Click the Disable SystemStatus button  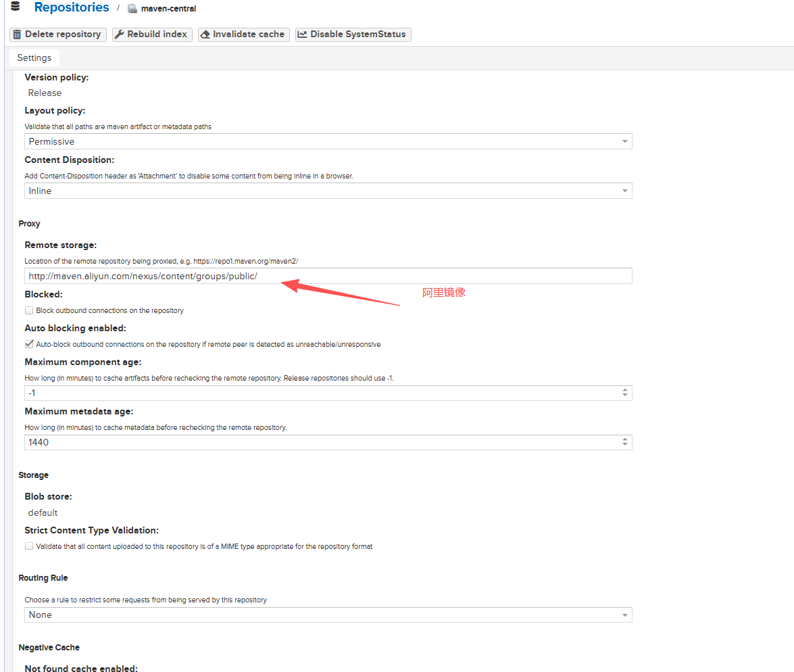coord(353,34)
